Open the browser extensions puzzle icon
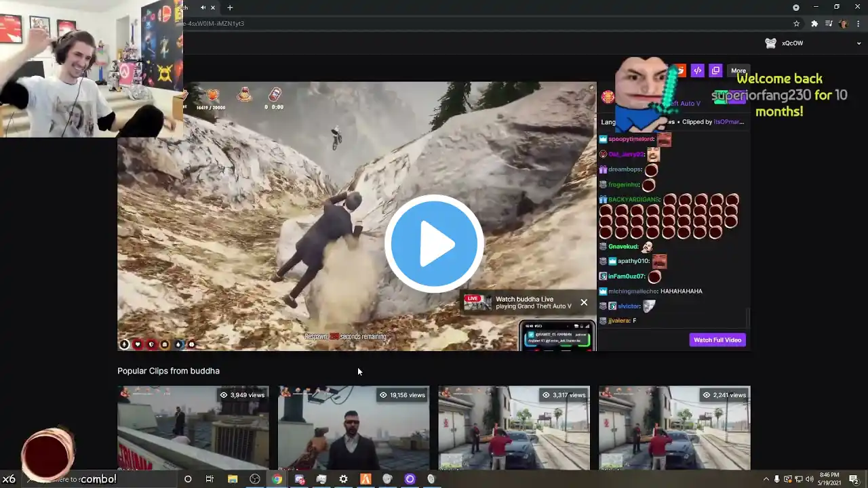The width and height of the screenshot is (868, 488). [x=814, y=24]
